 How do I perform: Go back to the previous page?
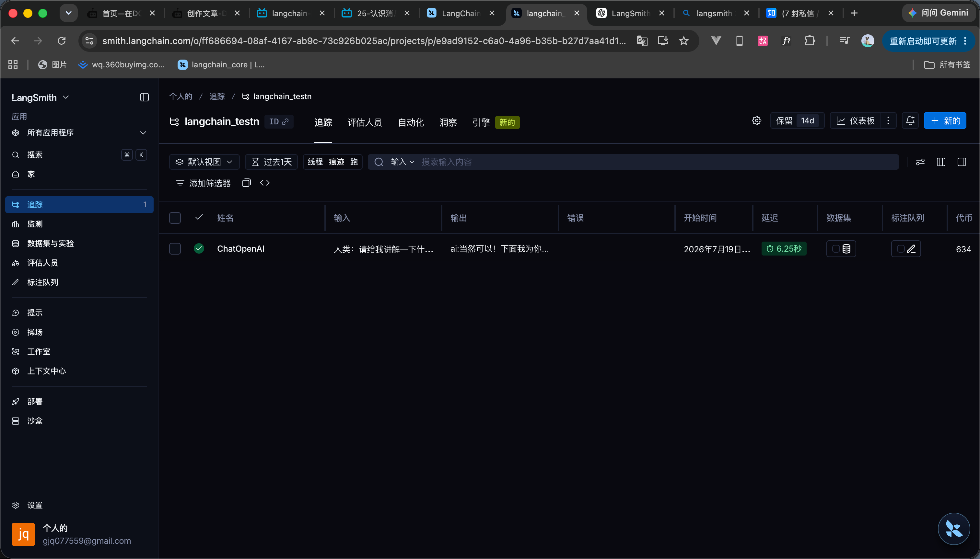coord(15,41)
